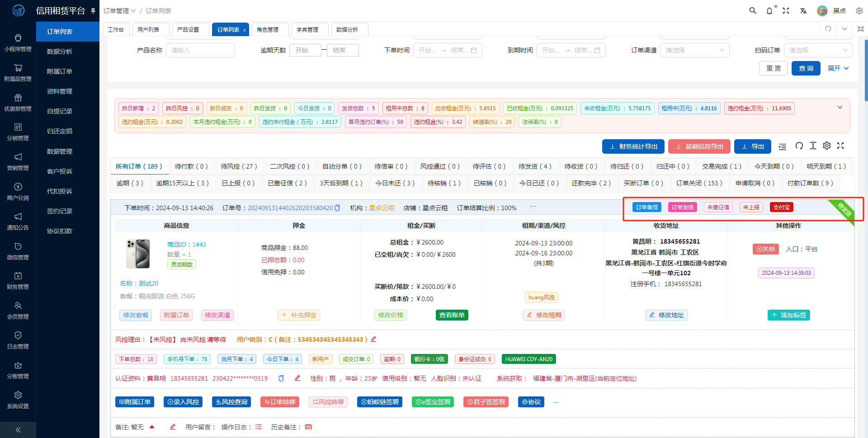Viewport: 868px width, 438px height.
Task: Open 订单管理 breadcrumb dropdown
Action: (119, 11)
